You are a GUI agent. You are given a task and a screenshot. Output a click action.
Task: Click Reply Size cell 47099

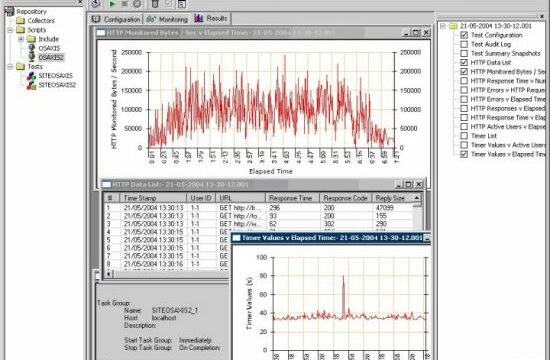coord(384,208)
